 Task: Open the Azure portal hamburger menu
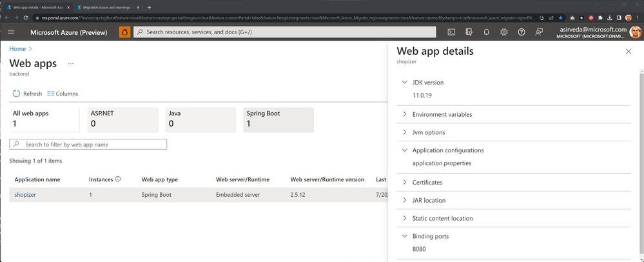pyautogui.click(x=11, y=32)
